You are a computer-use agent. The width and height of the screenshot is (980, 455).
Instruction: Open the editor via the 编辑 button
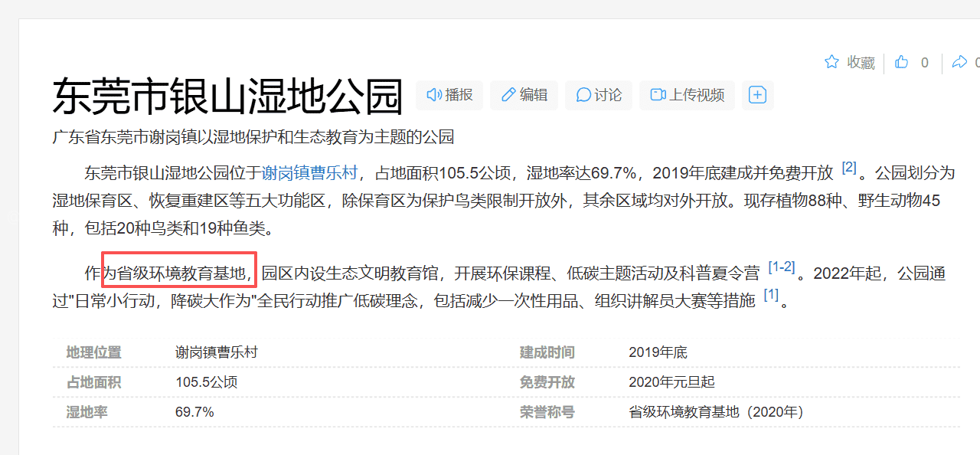tap(524, 95)
